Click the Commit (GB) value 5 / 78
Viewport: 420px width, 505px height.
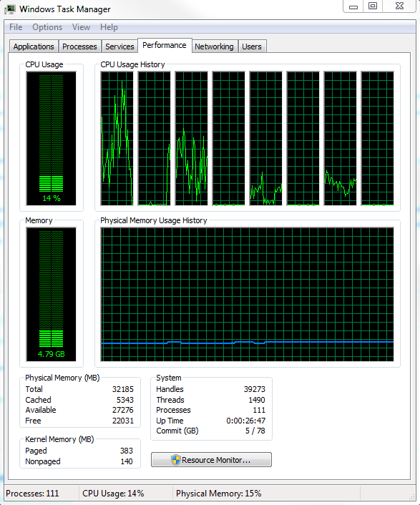click(255, 431)
